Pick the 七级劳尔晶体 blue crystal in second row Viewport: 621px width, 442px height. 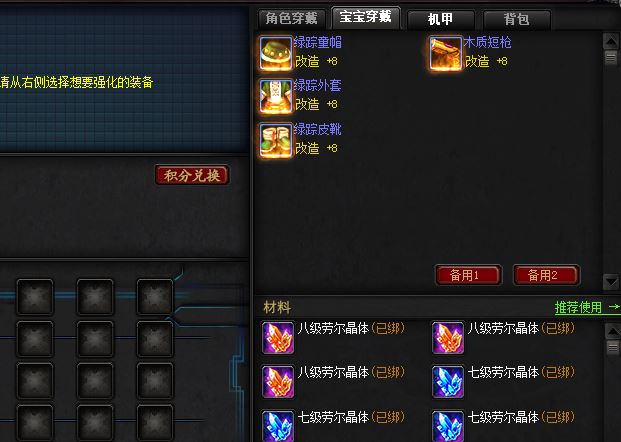pyautogui.click(x=448, y=382)
